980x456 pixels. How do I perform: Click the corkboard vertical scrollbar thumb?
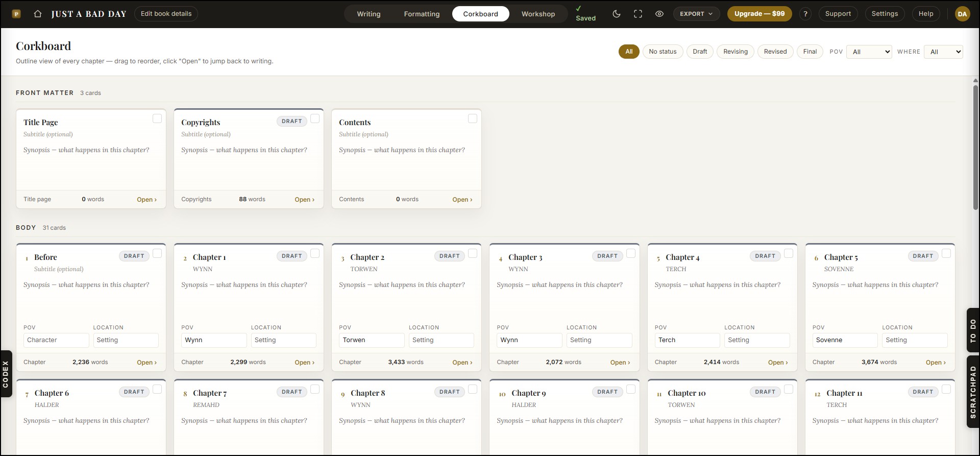975,147
